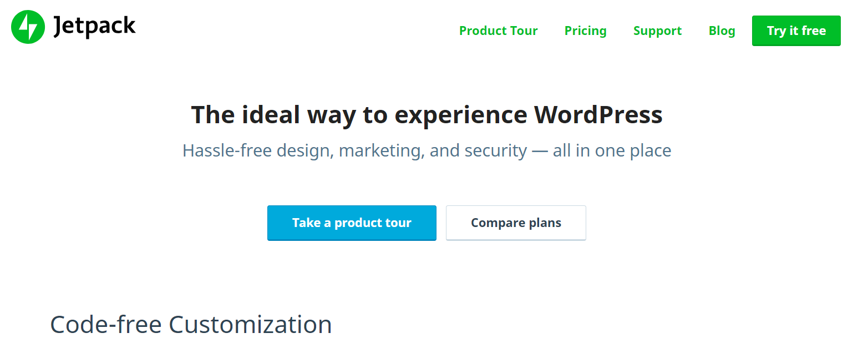
Task: Click the Jetpack wordmark text
Action: [94, 26]
